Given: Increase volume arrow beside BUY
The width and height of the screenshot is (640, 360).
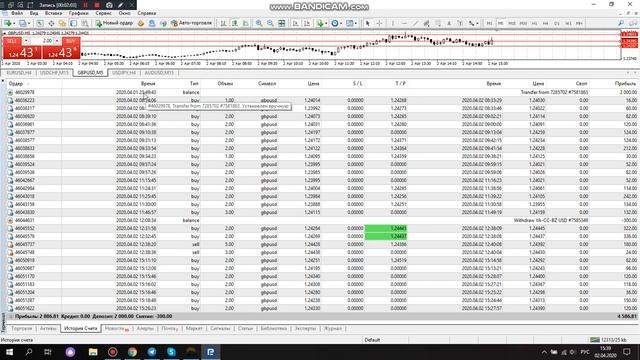Looking at the screenshot, I should click(57, 41).
